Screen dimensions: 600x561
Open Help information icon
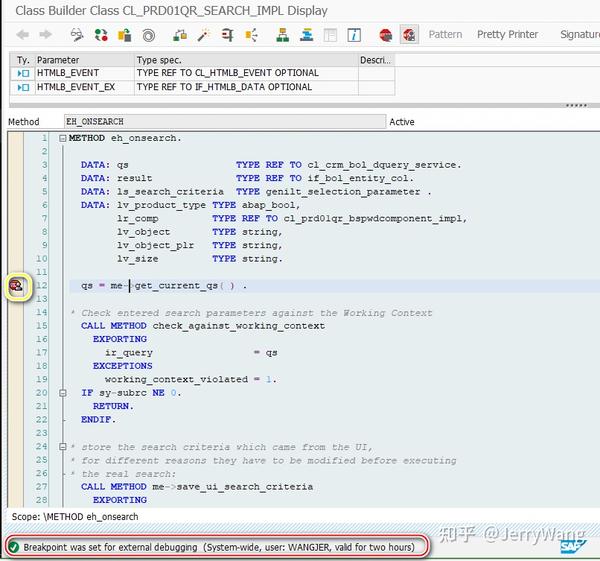click(354, 35)
